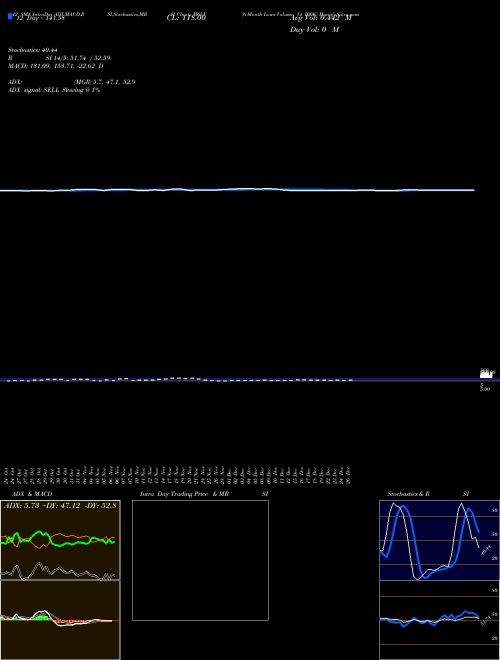Click the dashed volume line near bottom
This screenshot has height=660, width=500.
click(x=180, y=379)
